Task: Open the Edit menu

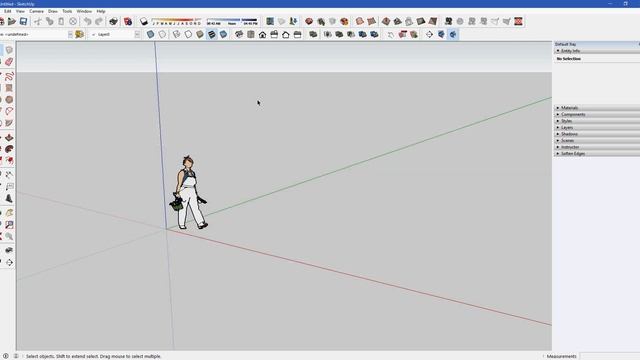Action: pos(7,11)
